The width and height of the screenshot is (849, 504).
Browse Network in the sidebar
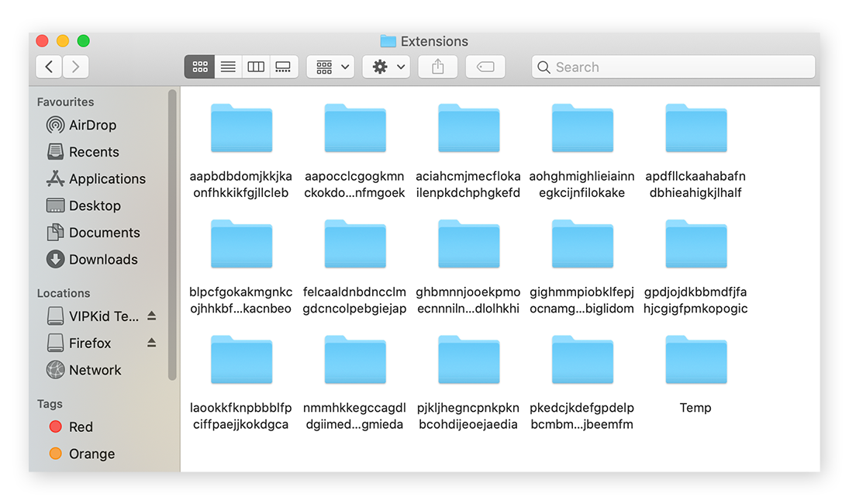[x=93, y=370]
